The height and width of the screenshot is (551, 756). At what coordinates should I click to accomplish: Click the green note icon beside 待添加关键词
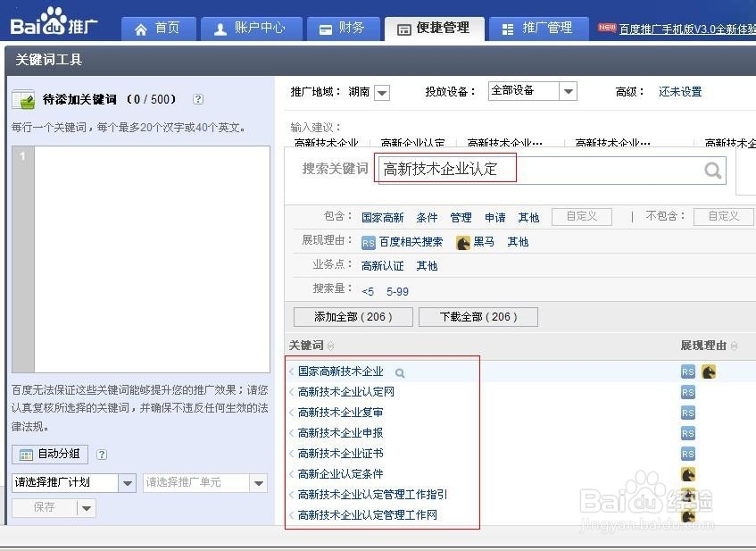23,100
